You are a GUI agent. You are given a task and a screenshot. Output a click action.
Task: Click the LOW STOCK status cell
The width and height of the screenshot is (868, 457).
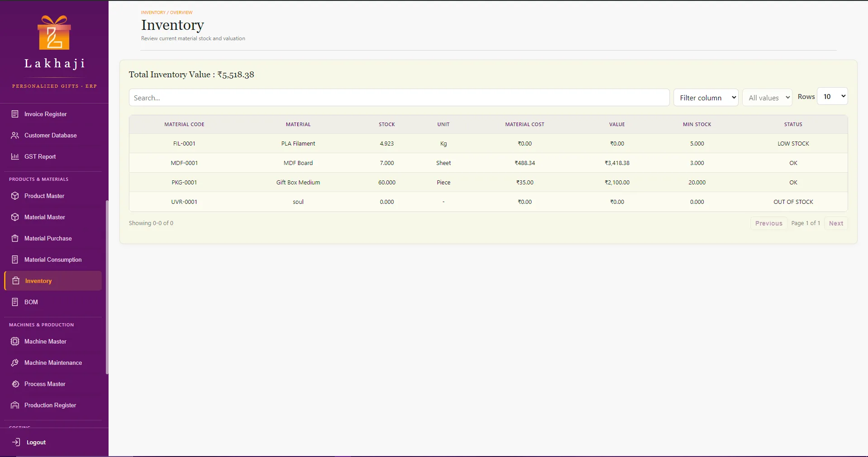pos(793,144)
